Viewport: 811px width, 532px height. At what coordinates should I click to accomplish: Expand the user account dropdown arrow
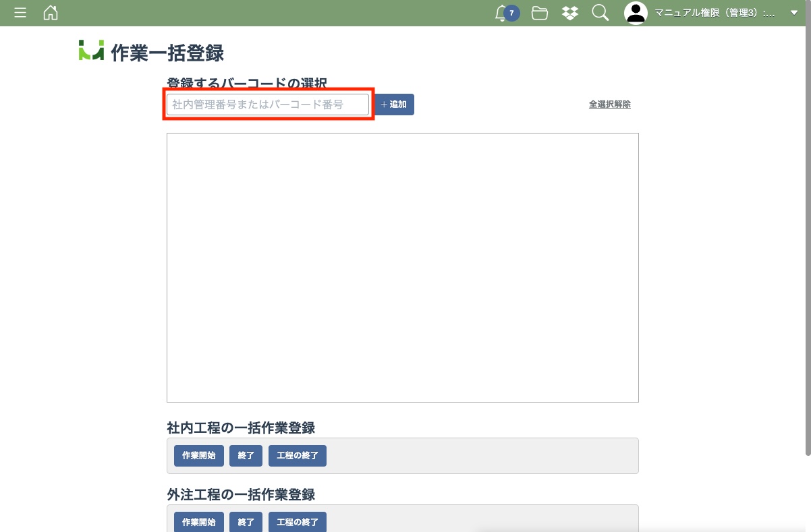point(793,13)
